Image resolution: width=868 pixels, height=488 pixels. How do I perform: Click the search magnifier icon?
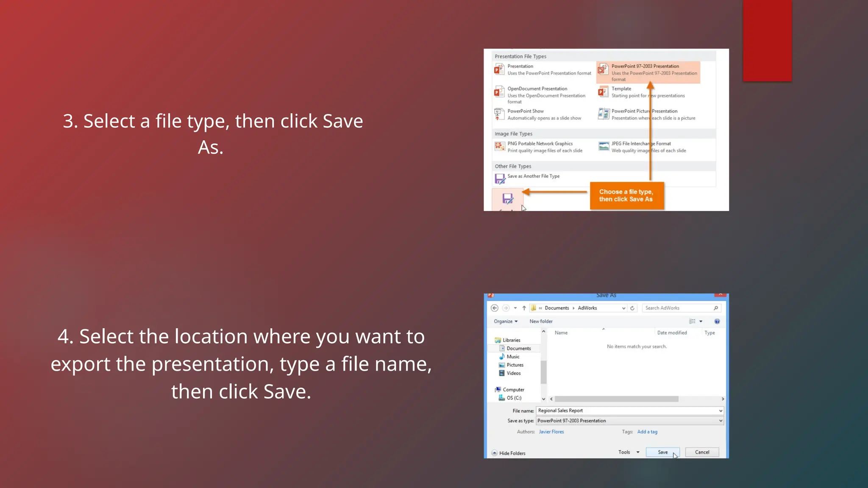pyautogui.click(x=716, y=308)
